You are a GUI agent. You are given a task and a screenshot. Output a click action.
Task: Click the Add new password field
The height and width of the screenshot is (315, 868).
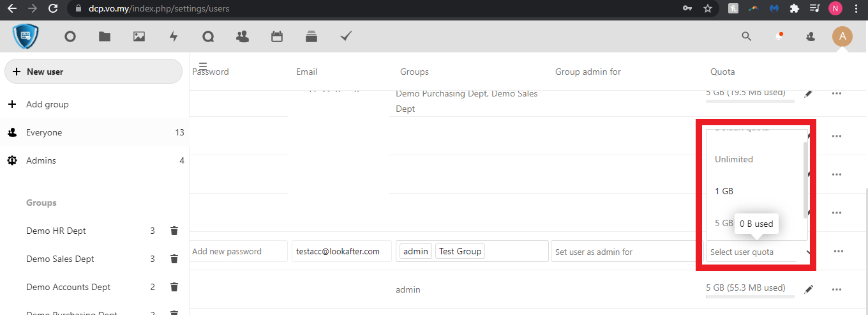pos(238,252)
